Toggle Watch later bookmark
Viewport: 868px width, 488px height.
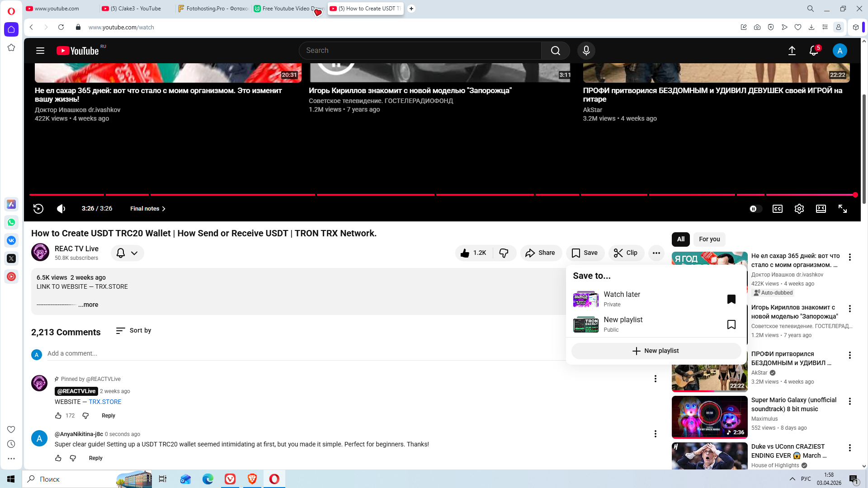click(731, 299)
